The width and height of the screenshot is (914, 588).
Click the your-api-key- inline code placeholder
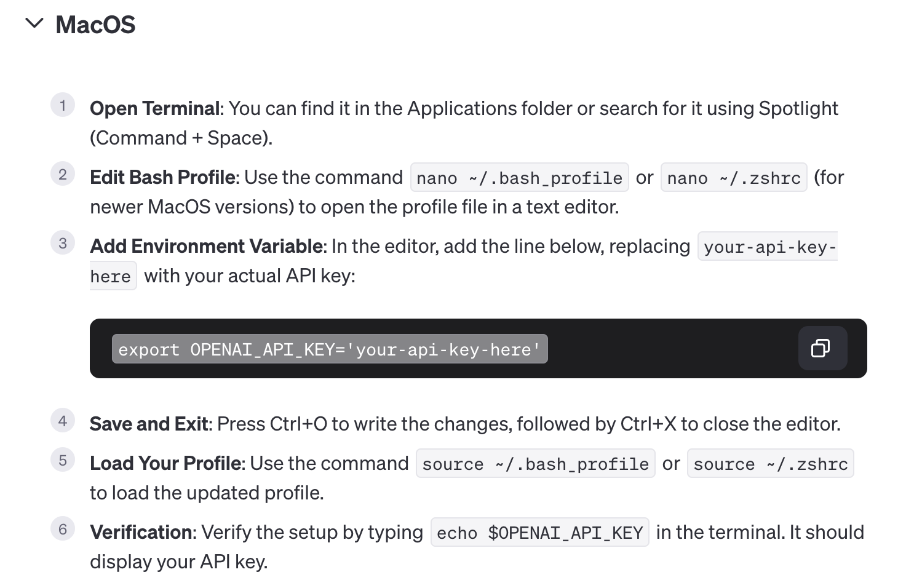pyautogui.click(x=768, y=247)
